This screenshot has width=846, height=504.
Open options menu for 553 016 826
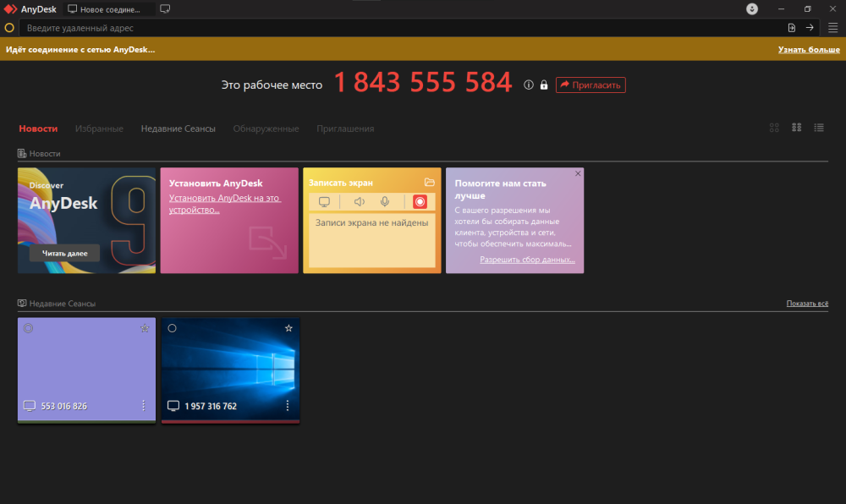pyautogui.click(x=144, y=405)
